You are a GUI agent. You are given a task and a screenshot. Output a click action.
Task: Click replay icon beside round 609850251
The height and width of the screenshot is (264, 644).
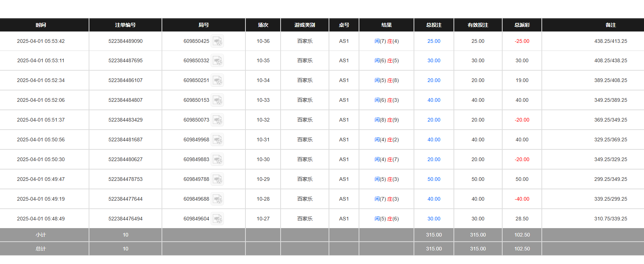pyautogui.click(x=218, y=81)
